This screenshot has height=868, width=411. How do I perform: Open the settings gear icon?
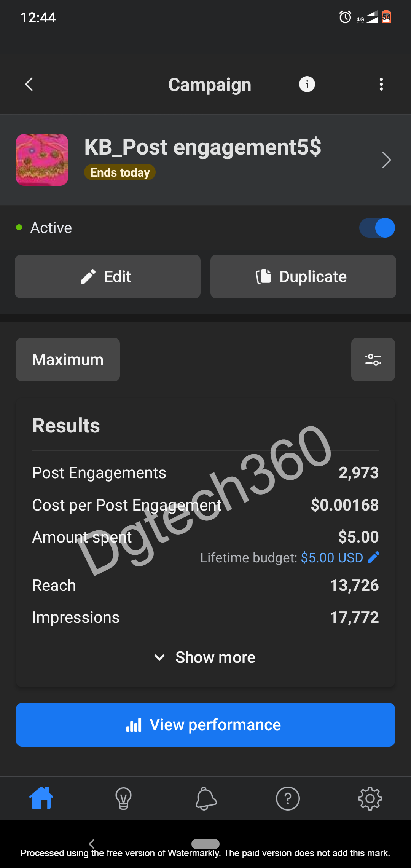tap(370, 798)
